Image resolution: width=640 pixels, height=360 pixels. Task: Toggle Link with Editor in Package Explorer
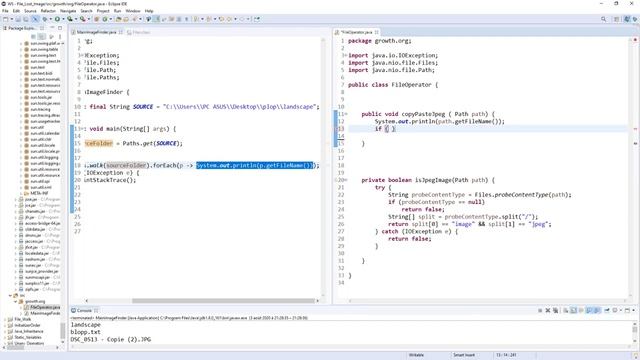tap(41, 36)
